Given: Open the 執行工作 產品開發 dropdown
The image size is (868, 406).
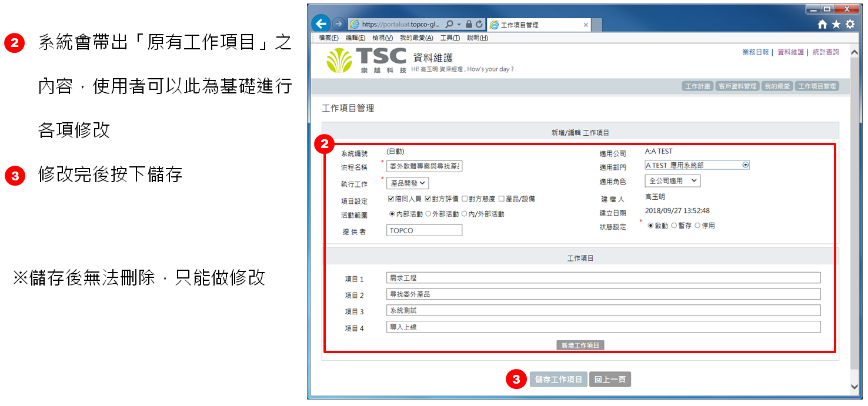Looking at the screenshot, I should tap(408, 183).
